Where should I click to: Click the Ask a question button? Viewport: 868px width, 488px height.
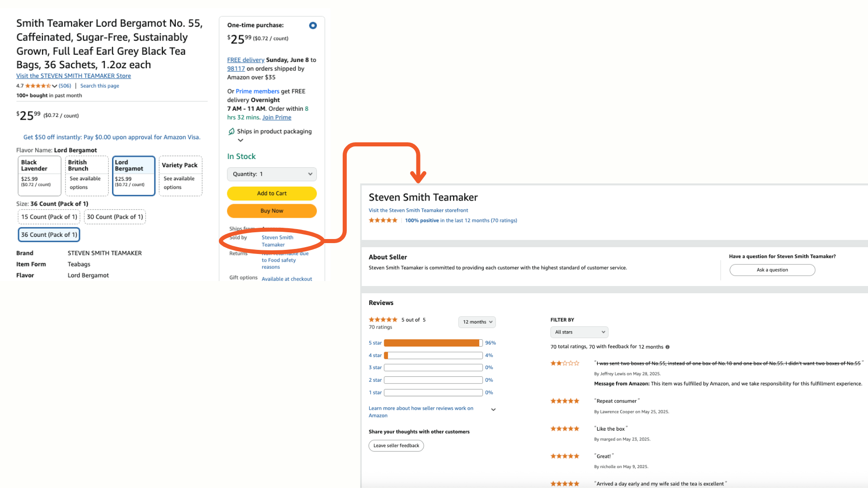pos(772,270)
